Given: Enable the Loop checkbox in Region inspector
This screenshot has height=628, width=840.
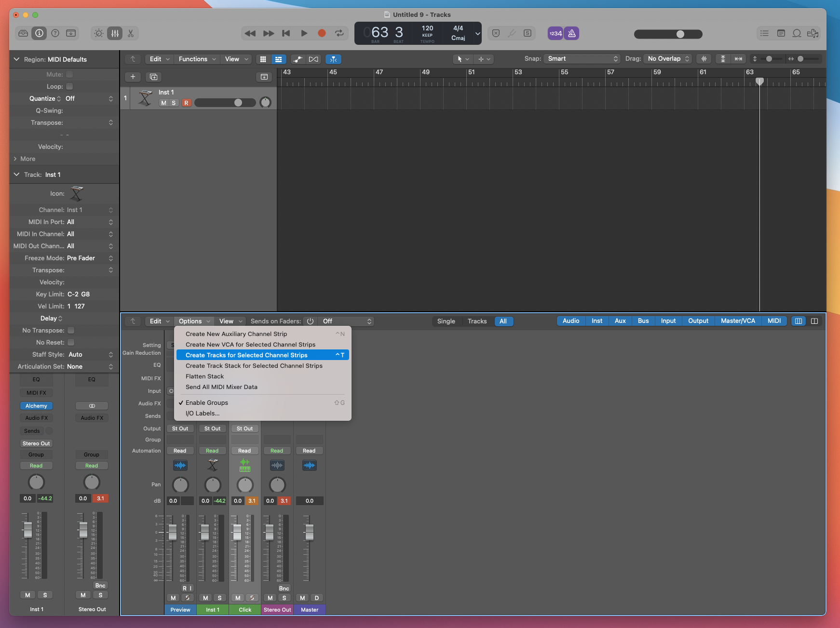Looking at the screenshot, I should coord(69,86).
